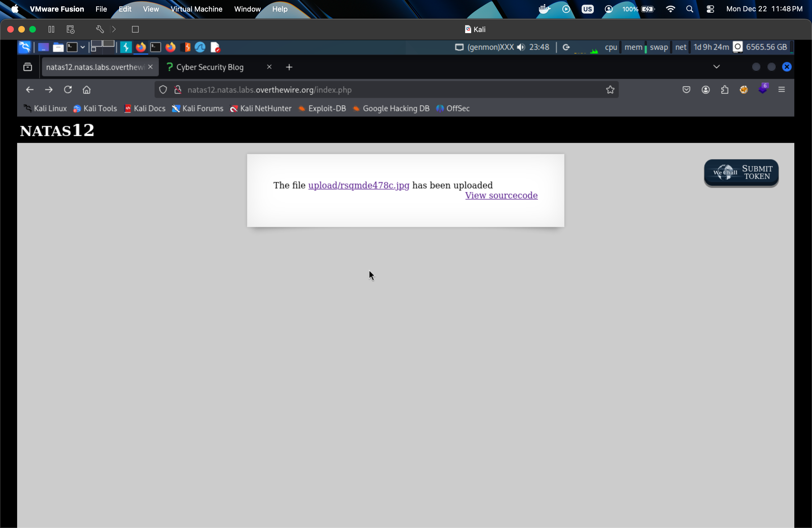The height and width of the screenshot is (528, 812).
Task: Open the uploaded rsqmde478c.jpg link
Action: coord(358,185)
